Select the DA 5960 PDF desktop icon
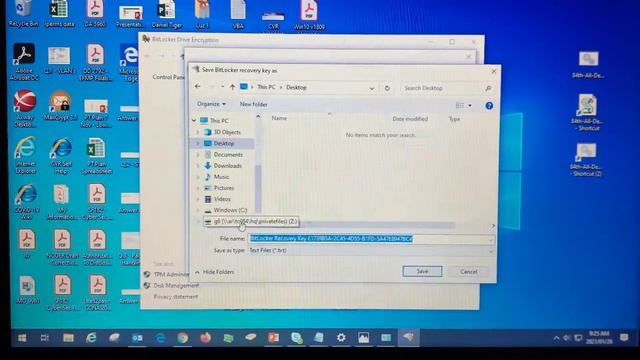 (95, 13)
